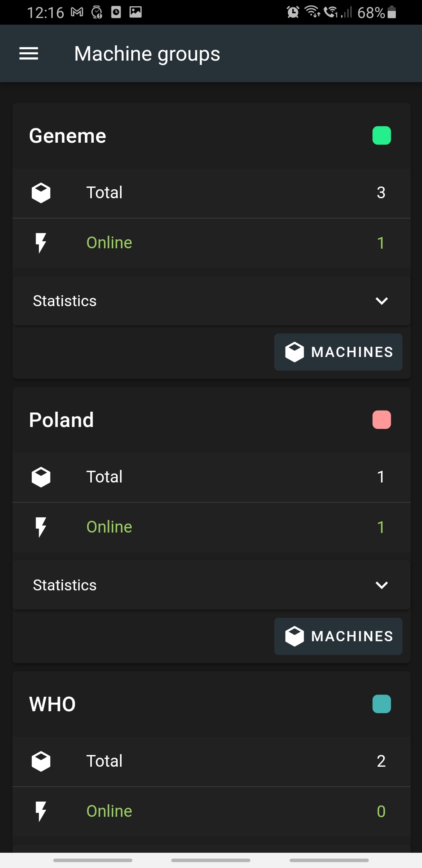Select the WHO group title
Screen dimensions: 422x868
pos(52,704)
